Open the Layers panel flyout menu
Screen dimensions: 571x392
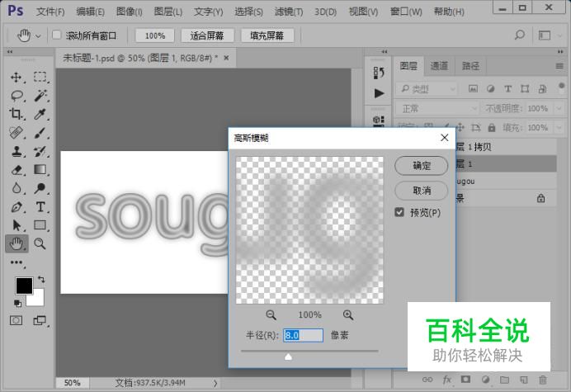tap(559, 66)
